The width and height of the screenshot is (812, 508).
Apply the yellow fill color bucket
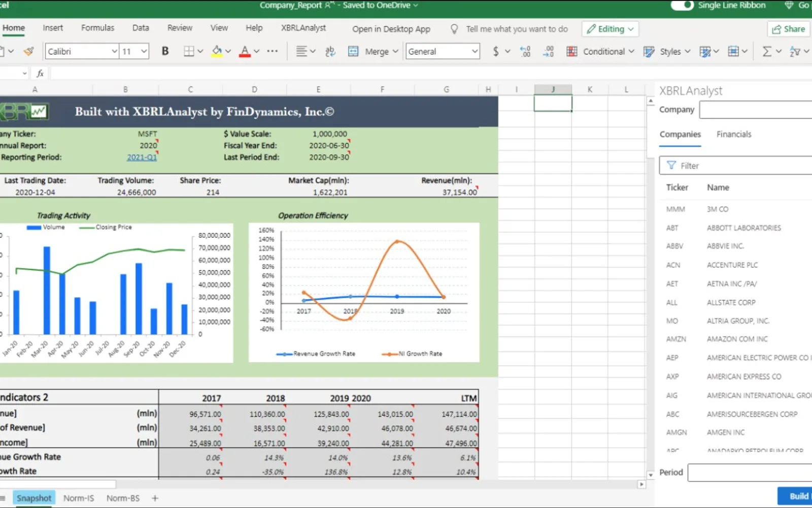[217, 51]
